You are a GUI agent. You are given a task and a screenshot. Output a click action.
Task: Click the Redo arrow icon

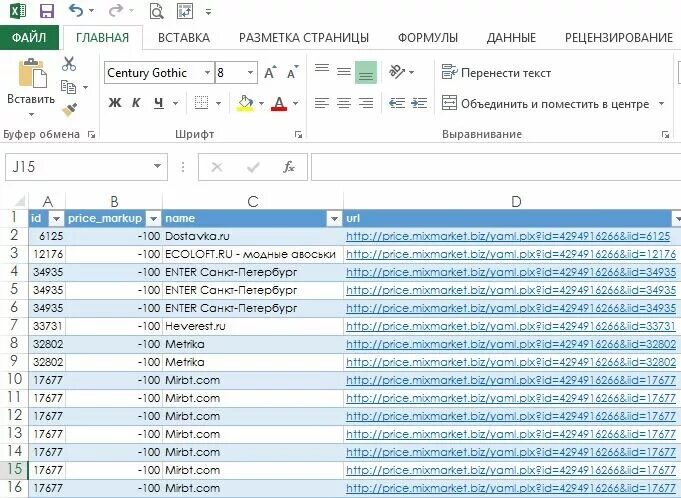point(116,10)
